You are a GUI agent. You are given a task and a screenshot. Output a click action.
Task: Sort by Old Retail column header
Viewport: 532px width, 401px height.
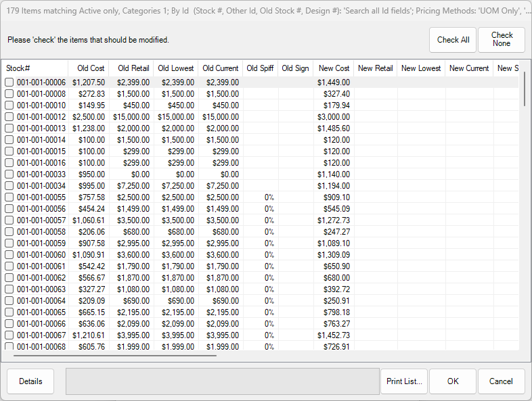pos(133,68)
